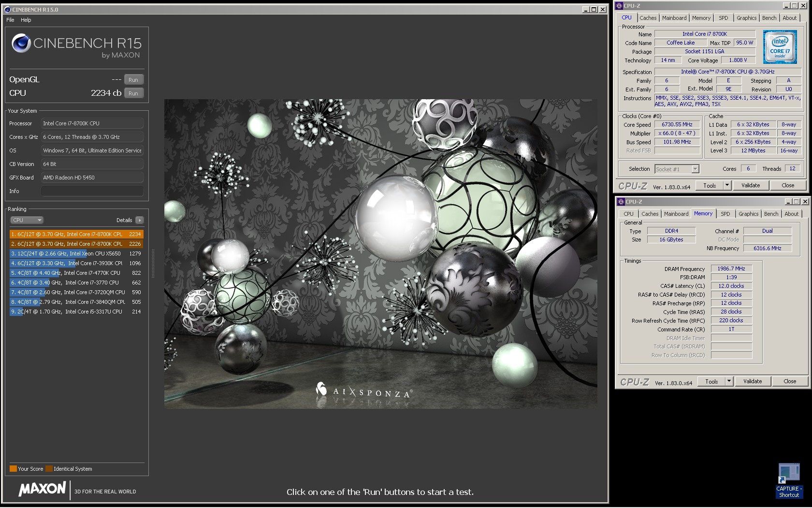
Task: Click the MAXON logo at bottom left
Action: [42, 489]
